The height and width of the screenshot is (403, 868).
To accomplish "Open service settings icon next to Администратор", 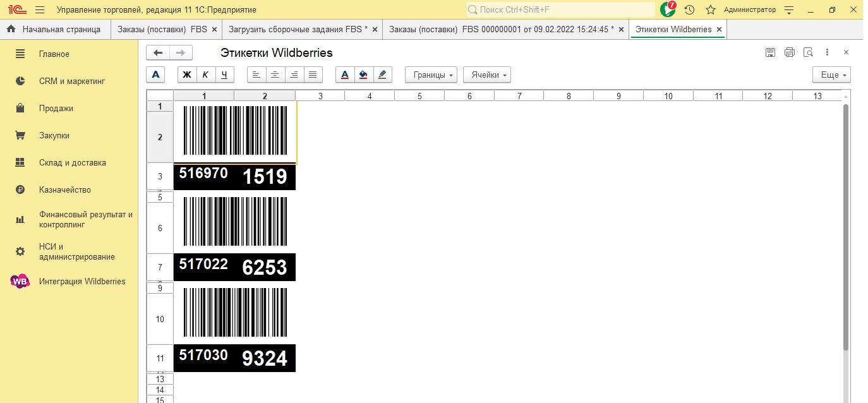I will (788, 9).
